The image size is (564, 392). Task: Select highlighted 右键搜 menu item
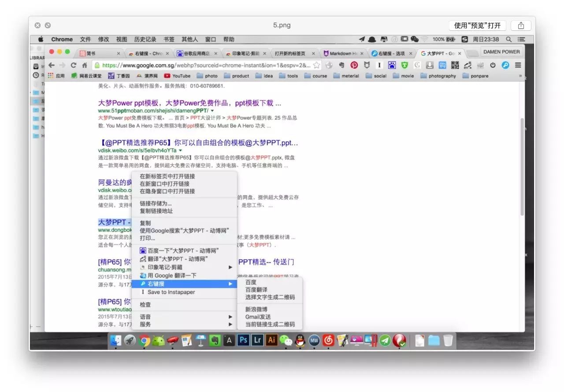click(184, 284)
